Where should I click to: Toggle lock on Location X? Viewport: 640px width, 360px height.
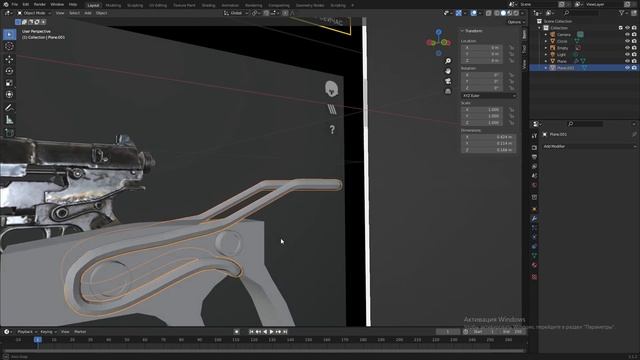pyautogui.click(x=511, y=48)
